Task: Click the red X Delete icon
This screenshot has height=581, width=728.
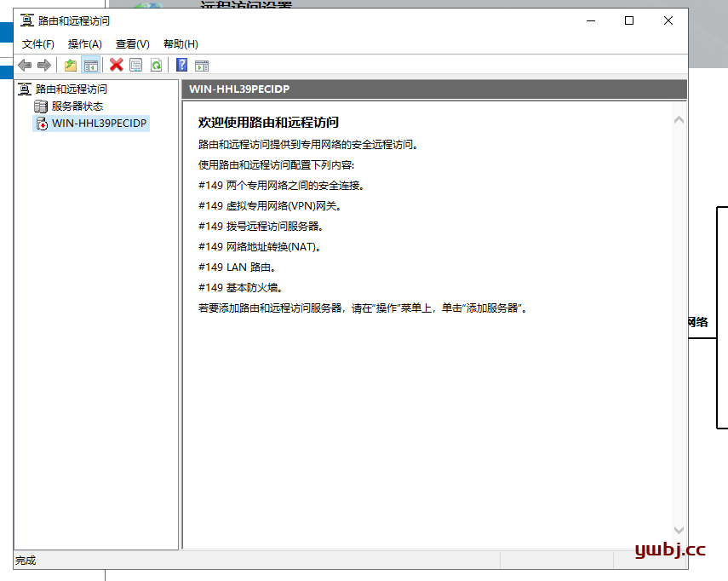Action: click(x=116, y=65)
